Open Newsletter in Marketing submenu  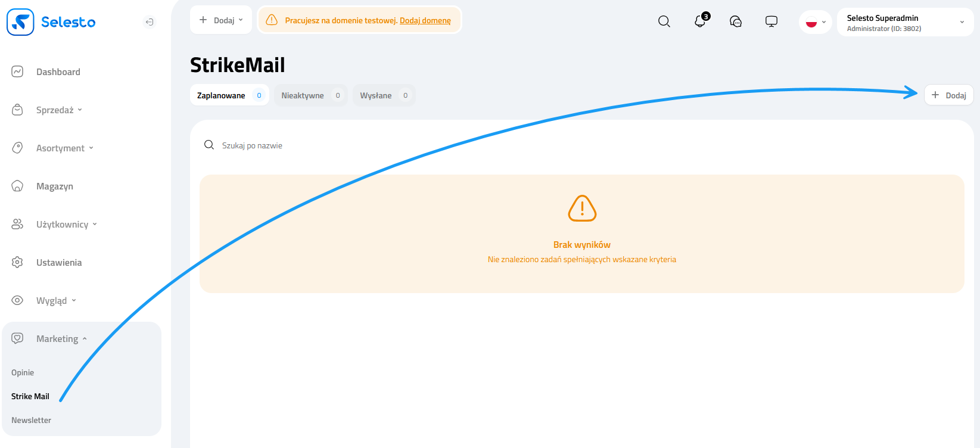point(31,420)
